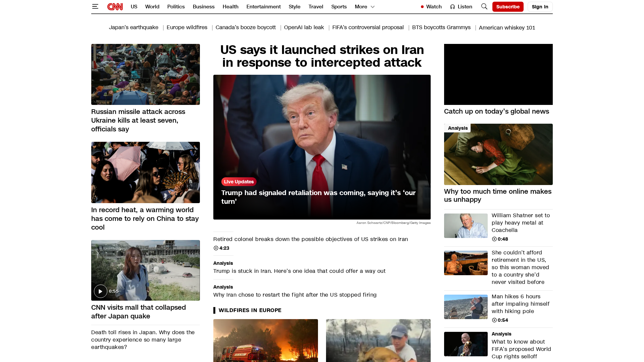The width and height of the screenshot is (644, 362).
Task: Read record heat China cooling story
Action: tap(145, 219)
